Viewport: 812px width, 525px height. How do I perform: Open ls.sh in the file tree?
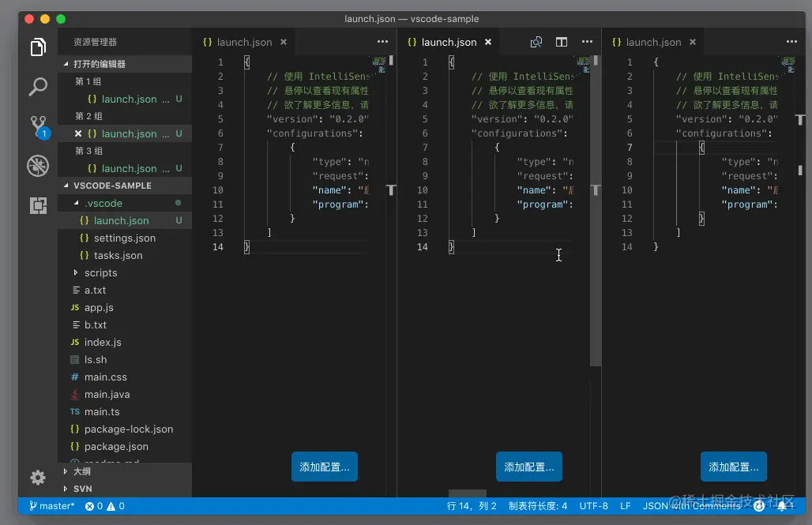[125, 359]
